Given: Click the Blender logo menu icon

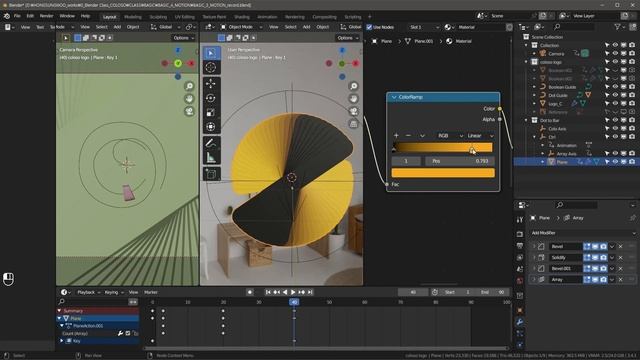Looking at the screenshot, I should point(7,16).
